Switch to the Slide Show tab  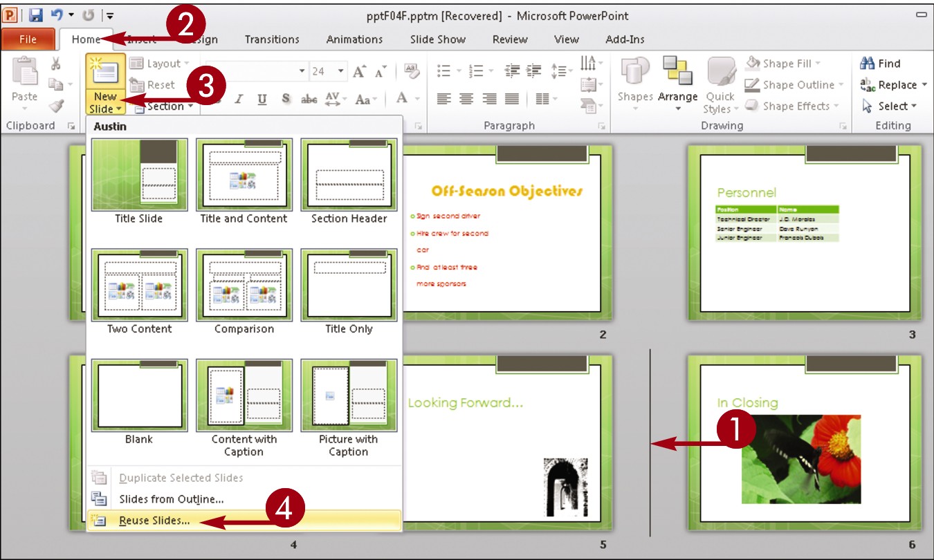437,39
